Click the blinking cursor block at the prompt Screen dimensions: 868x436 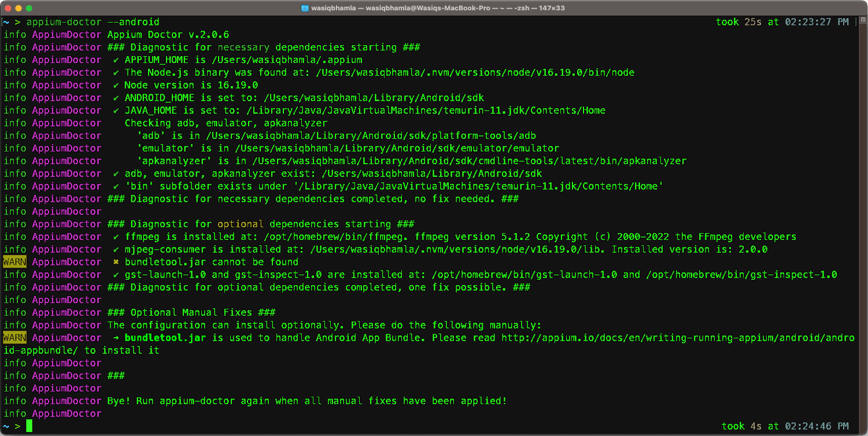pyautogui.click(x=28, y=426)
